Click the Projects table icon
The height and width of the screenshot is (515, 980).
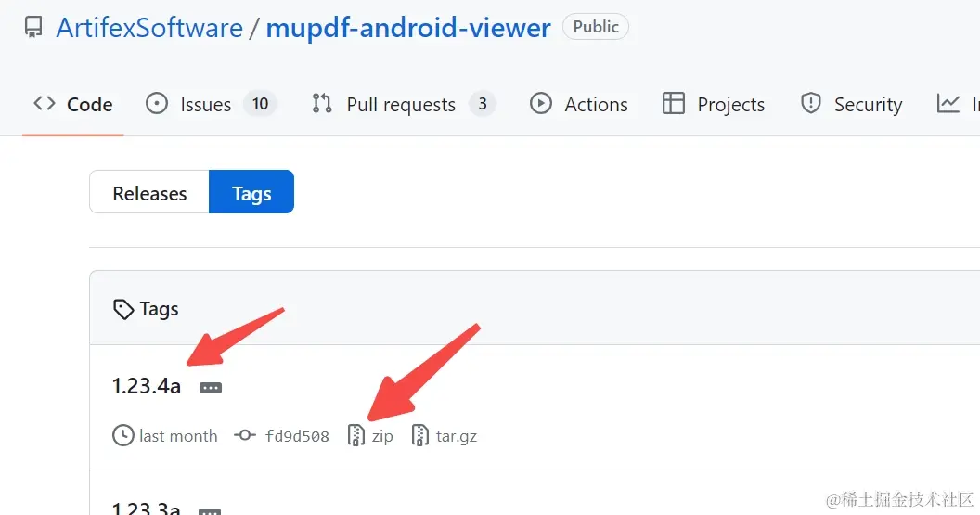[673, 103]
